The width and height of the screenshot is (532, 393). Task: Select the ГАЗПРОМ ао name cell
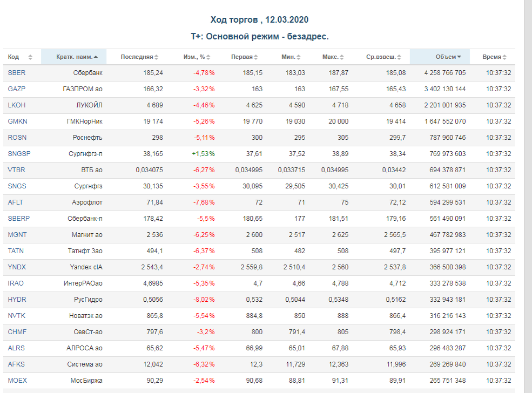tap(83, 89)
